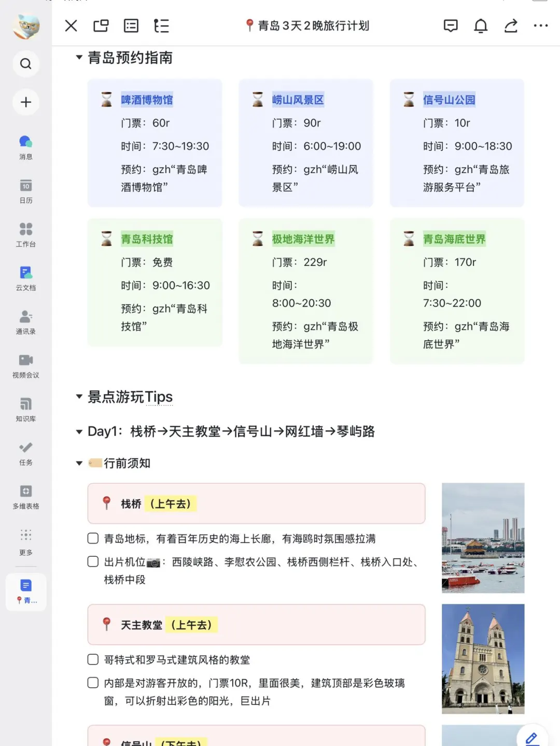560x746 pixels.
Task: Click the 极地海洋世界 card title
Action: pos(303,239)
